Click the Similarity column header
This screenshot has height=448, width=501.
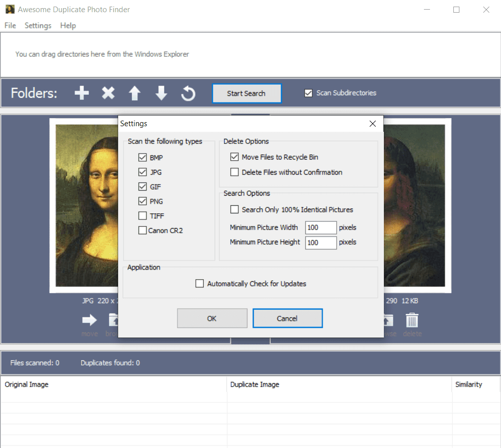[476, 385]
